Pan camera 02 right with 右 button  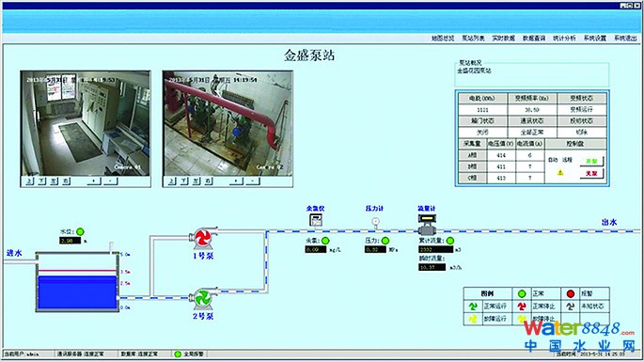209,181
